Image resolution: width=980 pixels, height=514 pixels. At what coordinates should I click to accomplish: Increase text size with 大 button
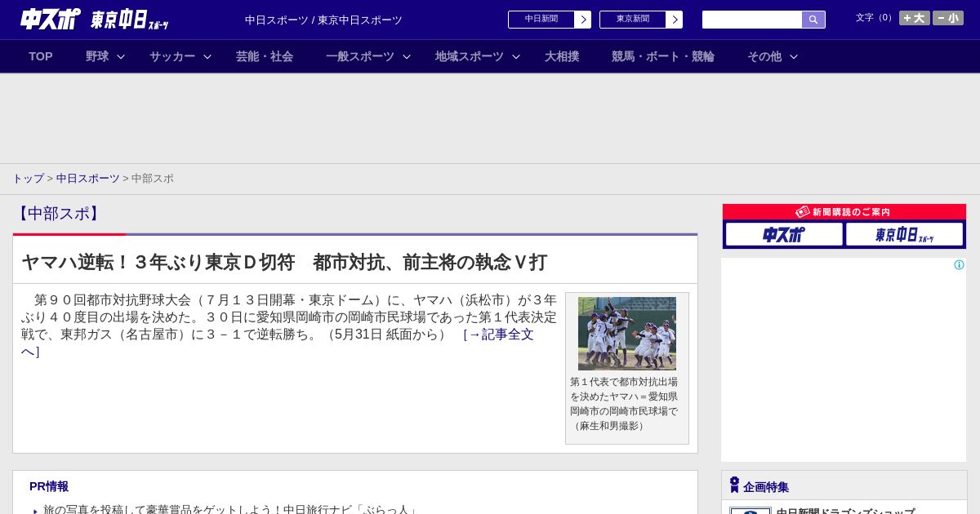coord(915,18)
